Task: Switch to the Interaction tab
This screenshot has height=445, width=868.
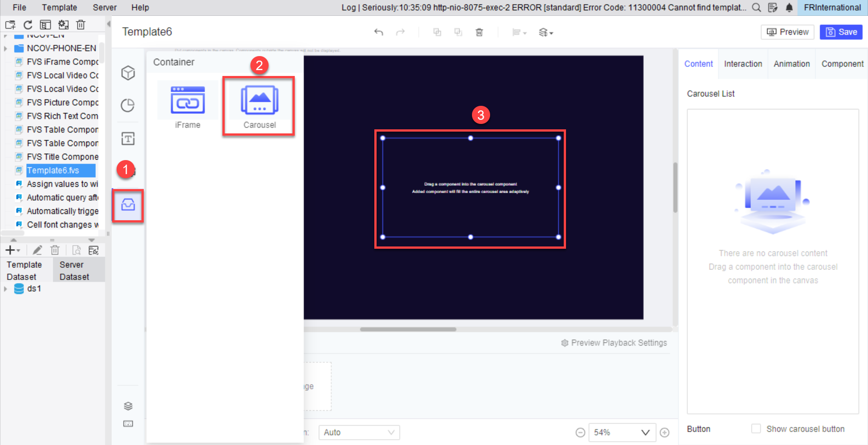Action: 742,64
